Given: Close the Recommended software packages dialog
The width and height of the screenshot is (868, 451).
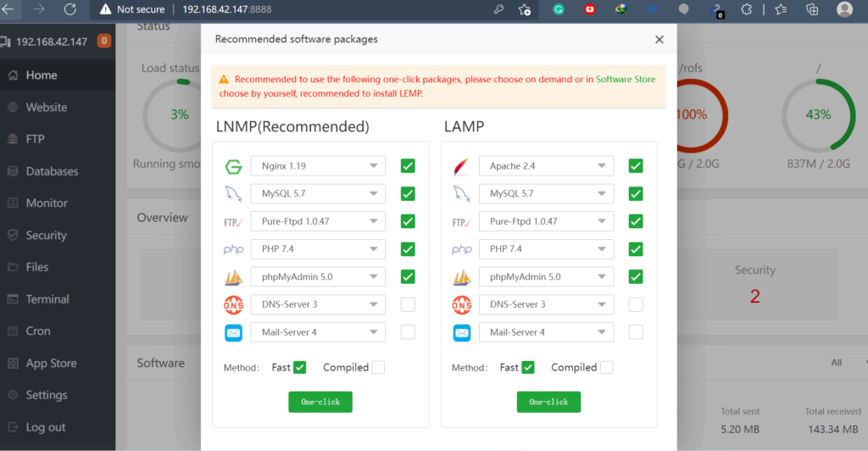Looking at the screenshot, I should click(x=659, y=40).
